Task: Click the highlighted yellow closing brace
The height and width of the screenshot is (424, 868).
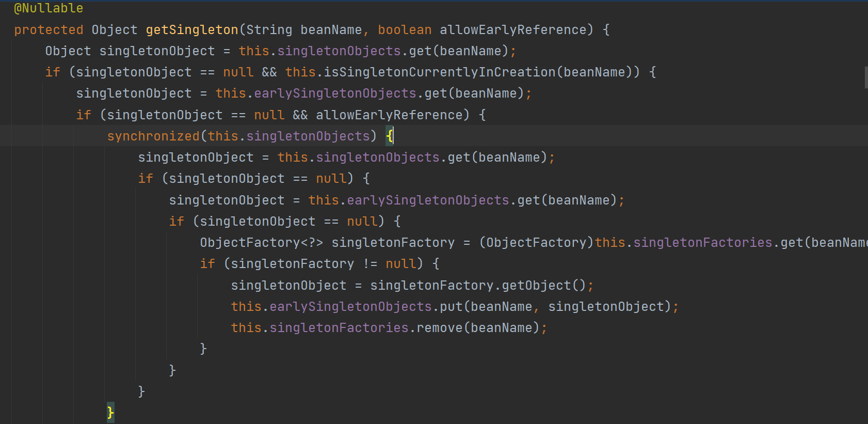Action: click(110, 413)
